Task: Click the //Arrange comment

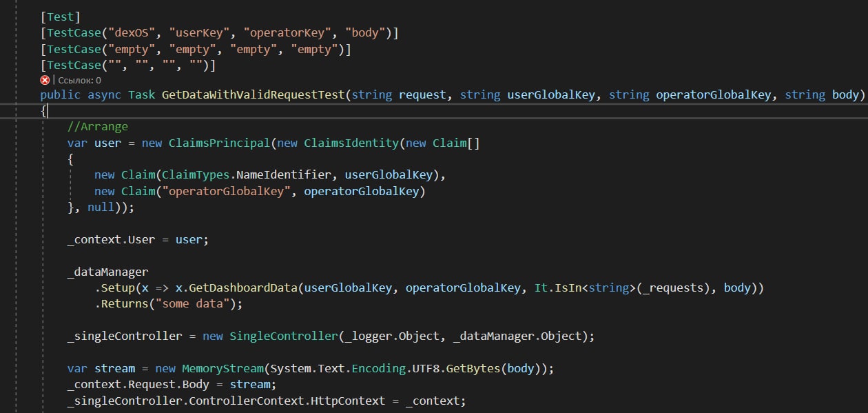Action: tap(98, 127)
